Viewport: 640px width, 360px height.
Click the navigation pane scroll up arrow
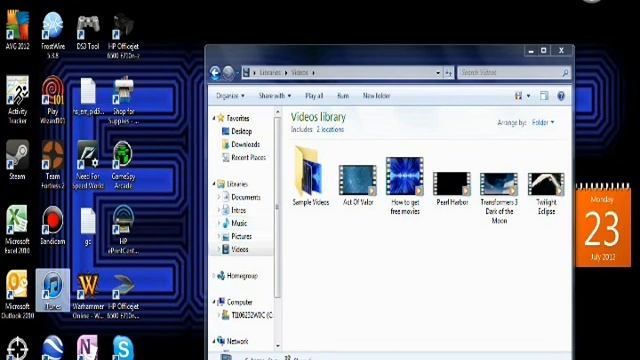(278, 112)
